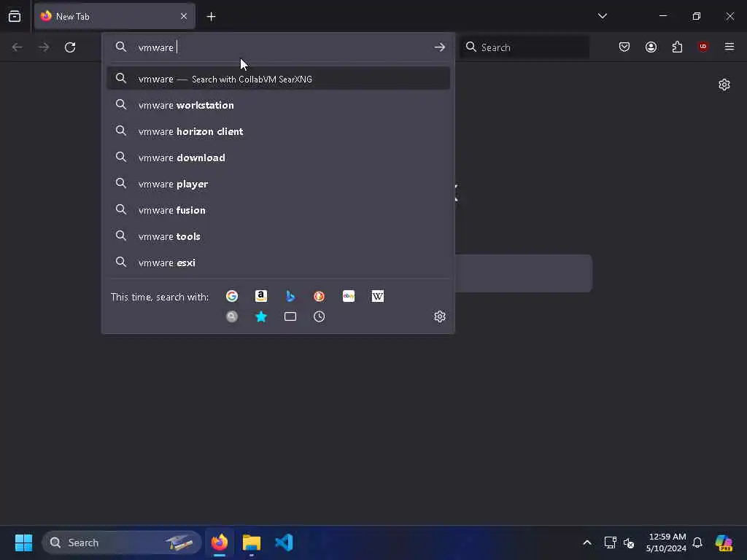
Task: Expand the list all tabs dropdown
Action: click(x=602, y=16)
